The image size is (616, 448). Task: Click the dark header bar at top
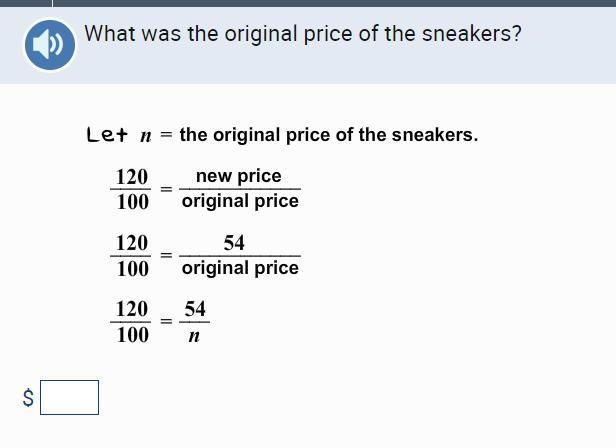click(308, 3)
